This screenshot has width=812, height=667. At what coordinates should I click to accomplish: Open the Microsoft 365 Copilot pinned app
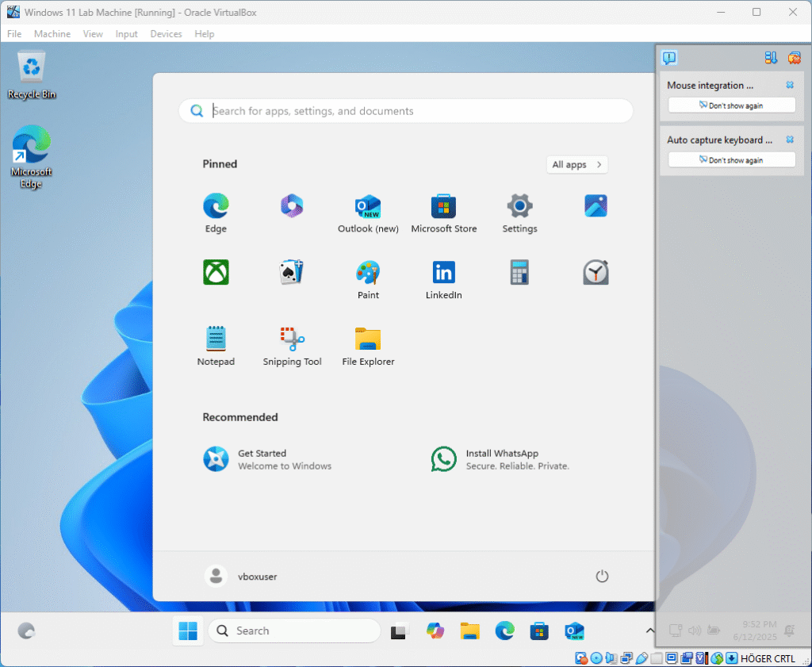(292, 207)
